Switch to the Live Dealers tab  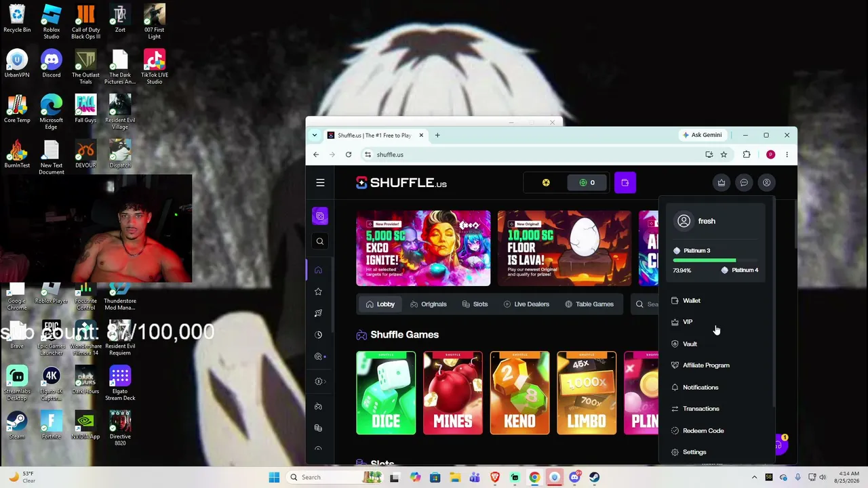click(x=526, y=304)
